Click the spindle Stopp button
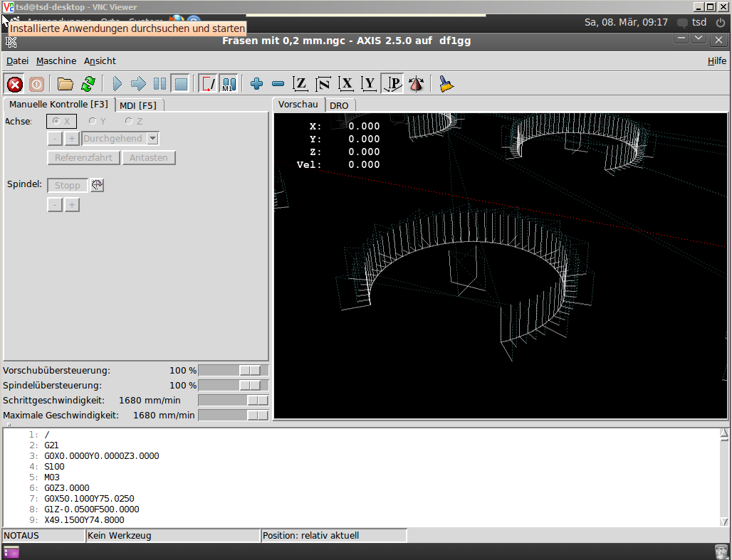The width and height of the screenshot is (732, 560). 68,185
